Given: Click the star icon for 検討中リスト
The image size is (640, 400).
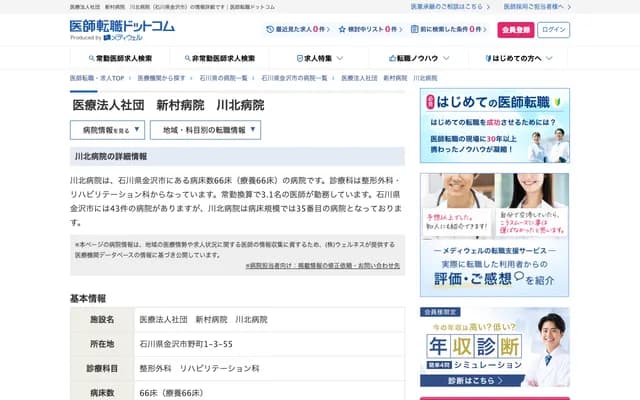Looking at the screenshot, I should pos(342,29).
